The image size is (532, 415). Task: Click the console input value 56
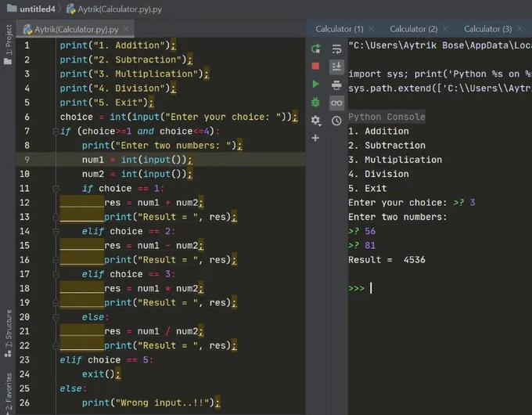coord(370,231)
